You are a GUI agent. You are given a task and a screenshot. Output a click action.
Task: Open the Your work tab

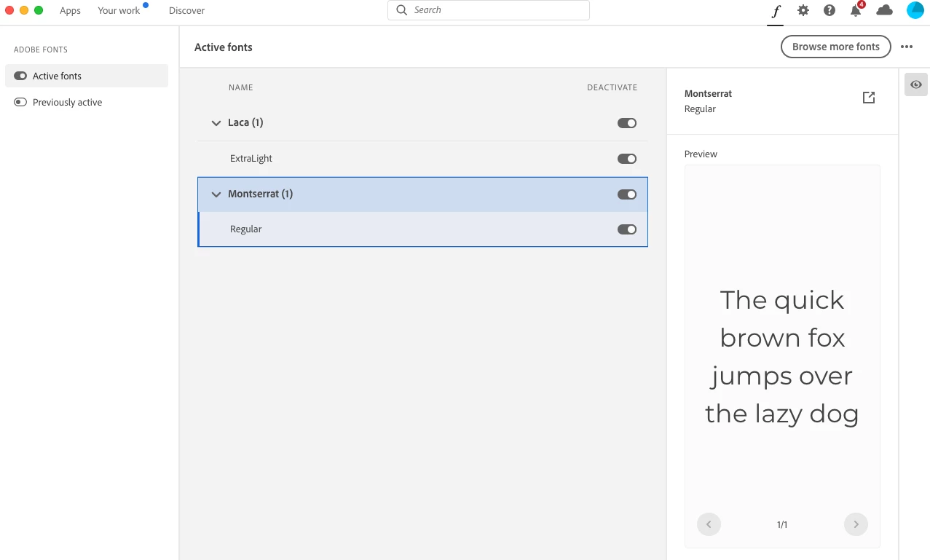tap(119, 10)
